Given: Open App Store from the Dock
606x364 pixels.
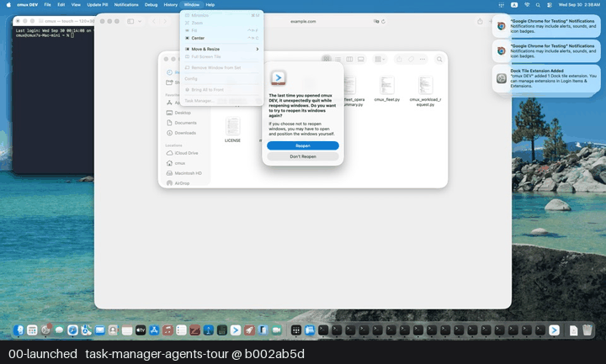Looking at the screenshot, I should tap(154, 330).
